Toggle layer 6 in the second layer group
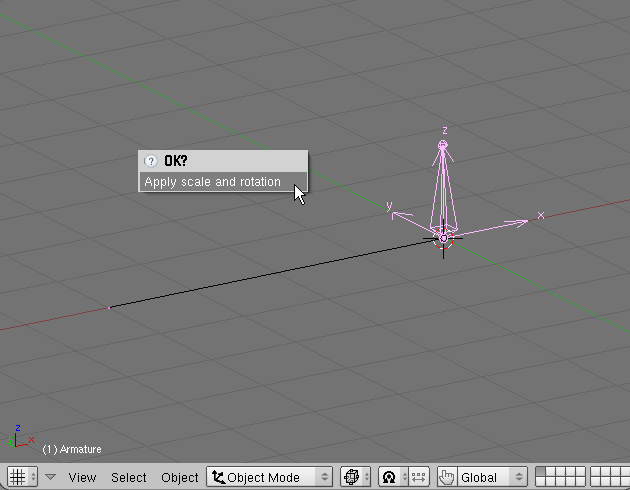630x490 pixels. 595,472
